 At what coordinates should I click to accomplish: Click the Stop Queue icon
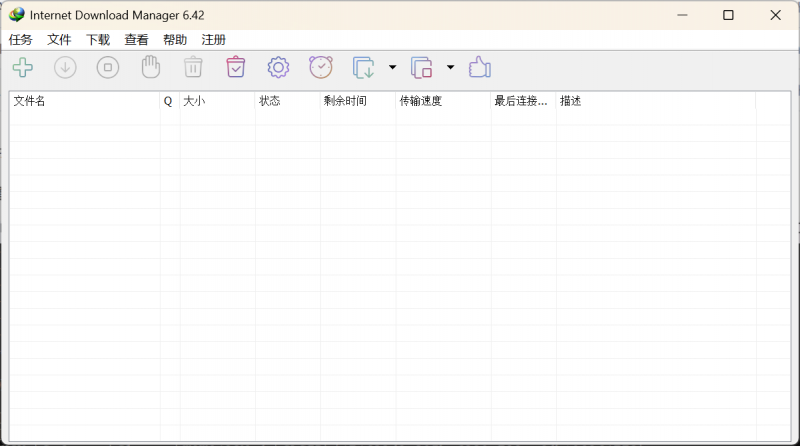point(421,67)
